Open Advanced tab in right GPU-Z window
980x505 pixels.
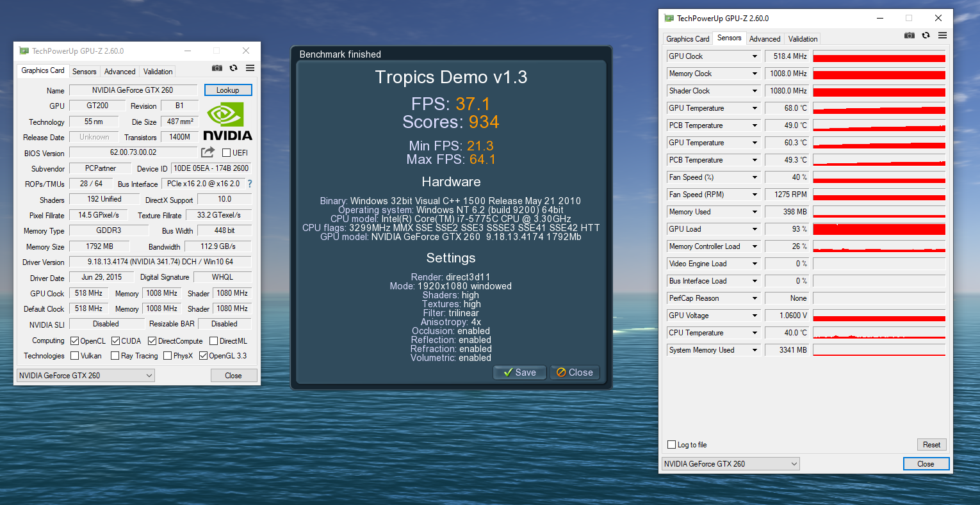click(765, 39)
